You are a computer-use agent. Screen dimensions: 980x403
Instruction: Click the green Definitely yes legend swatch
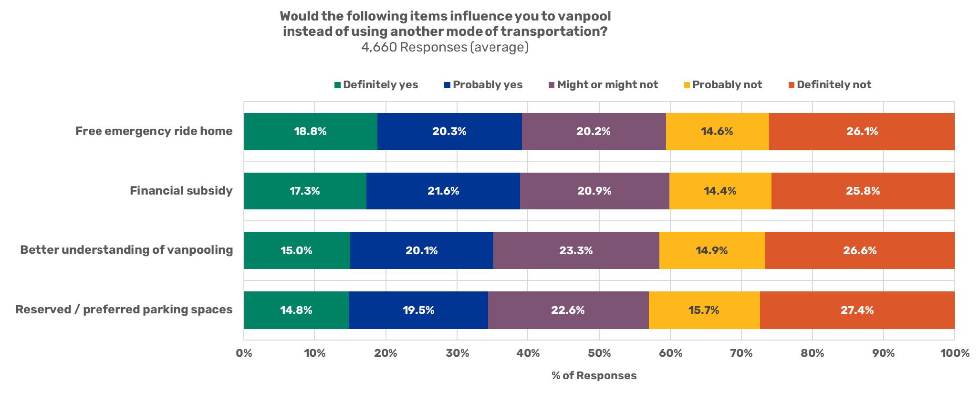click(x=337, y=85)
